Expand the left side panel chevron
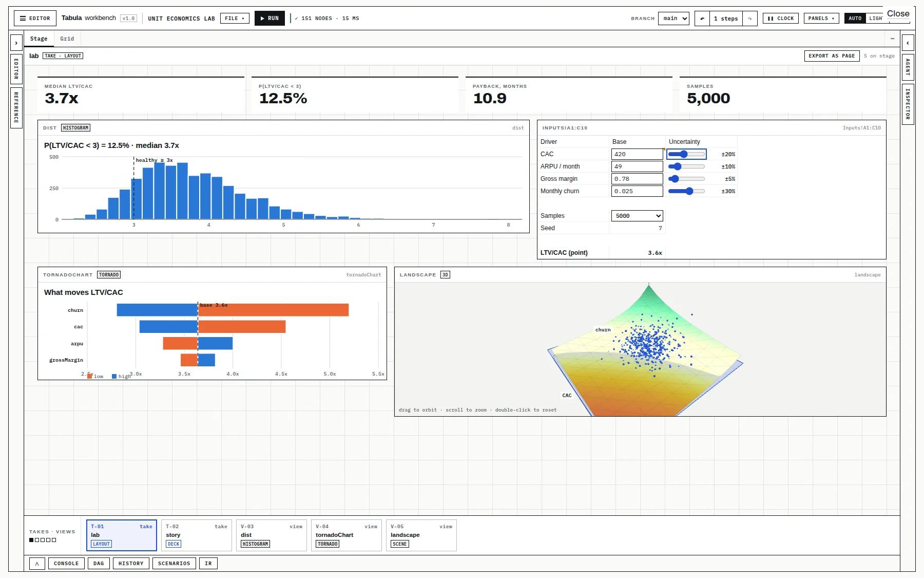This screenshot has height=578, width=924. (x=16, y=43)
